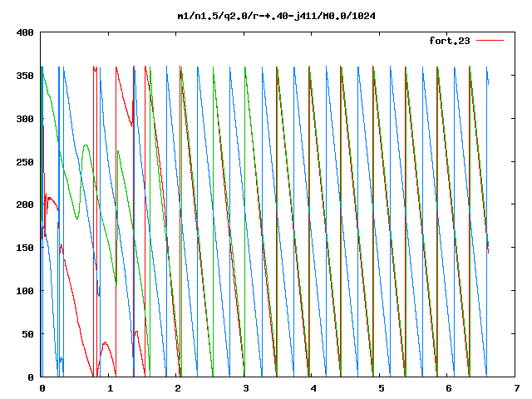Click the y-axis label 100
Image resolution: width=532 pixels, height=399 pixels.
click(25, 291)
